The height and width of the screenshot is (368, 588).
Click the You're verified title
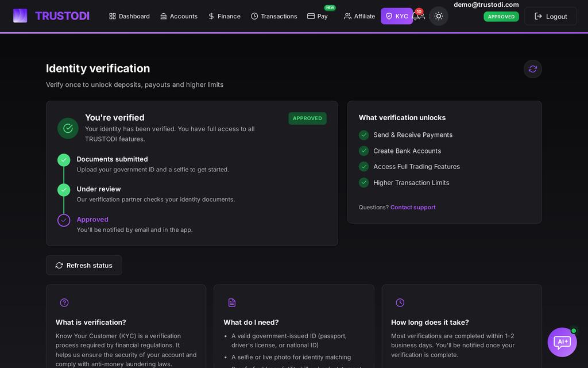point(115,117)
